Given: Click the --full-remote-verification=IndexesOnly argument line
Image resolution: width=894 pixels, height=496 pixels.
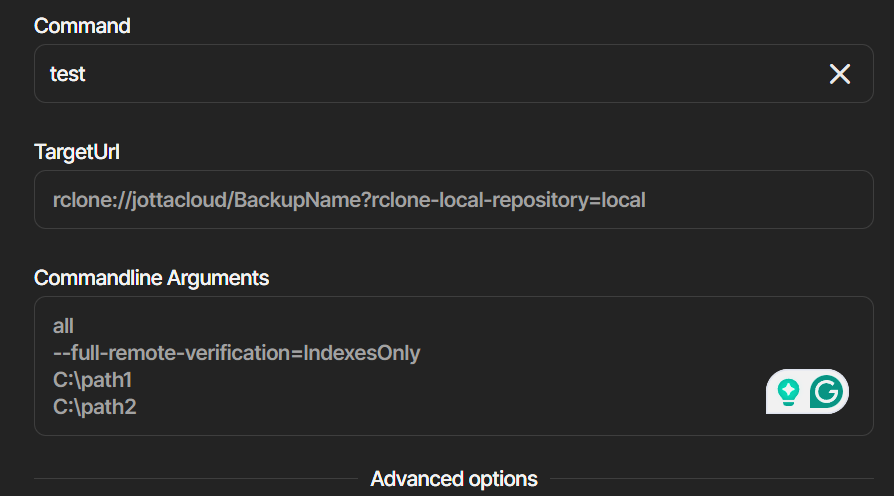Looking at the screenshot, I should pyautogui.click(x=236, y=353).
